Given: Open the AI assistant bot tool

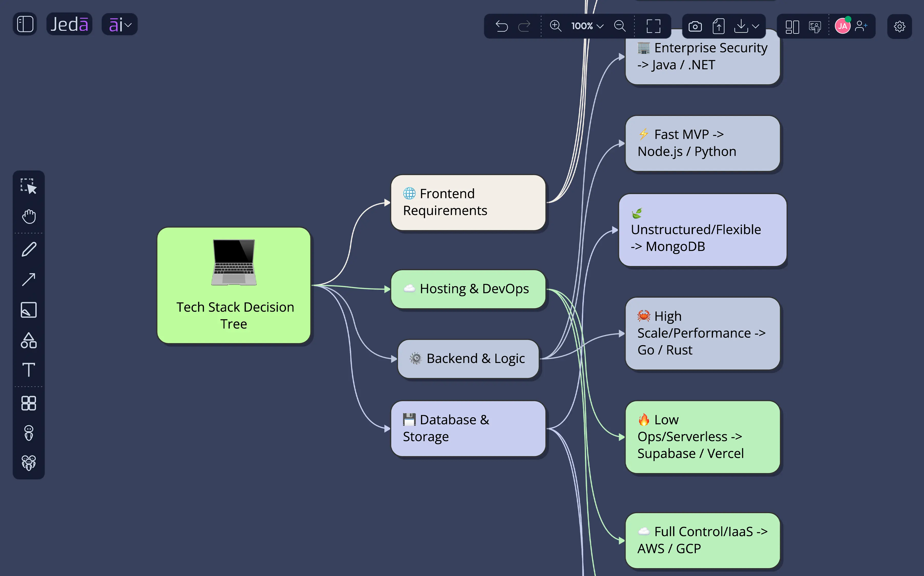Looking at the screenshot, I should [28, 433].
